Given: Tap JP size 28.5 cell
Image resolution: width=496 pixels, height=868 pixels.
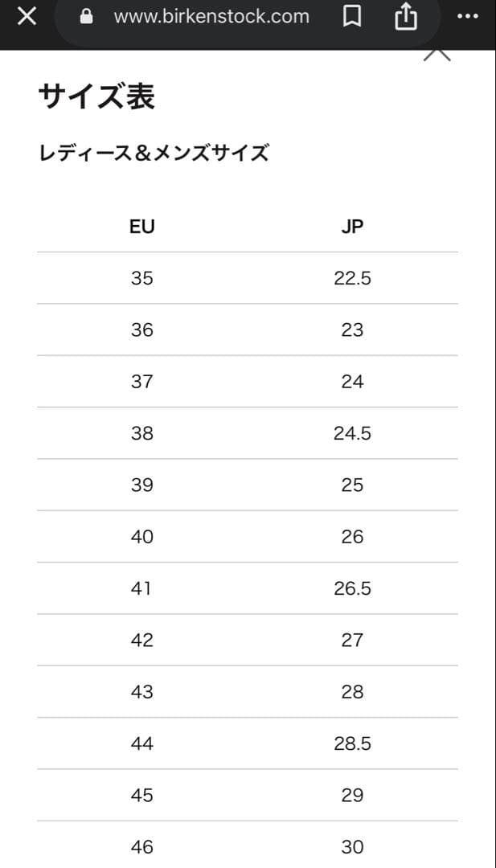Looking at the screenshot, I should pyautogui.click(x=352, y=743).
